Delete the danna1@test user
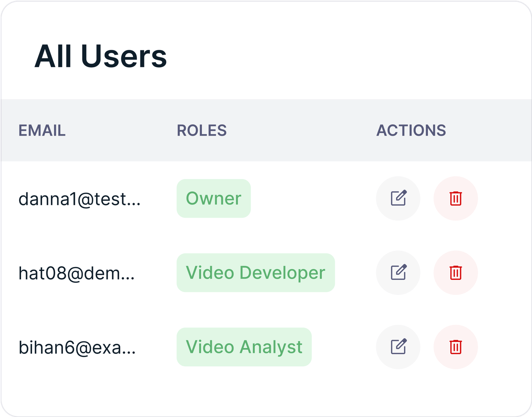This screenshot has width=532, height=417. point(456,199)
